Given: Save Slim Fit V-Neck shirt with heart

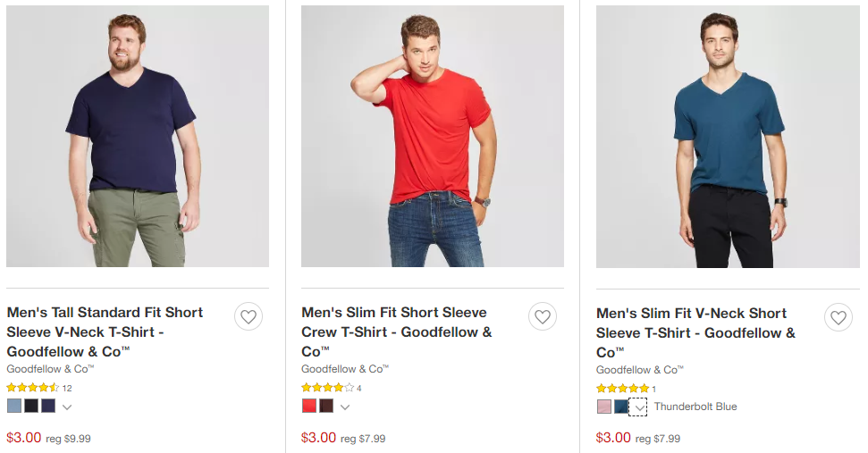Looking at the screenshot, I should [838, 317].
